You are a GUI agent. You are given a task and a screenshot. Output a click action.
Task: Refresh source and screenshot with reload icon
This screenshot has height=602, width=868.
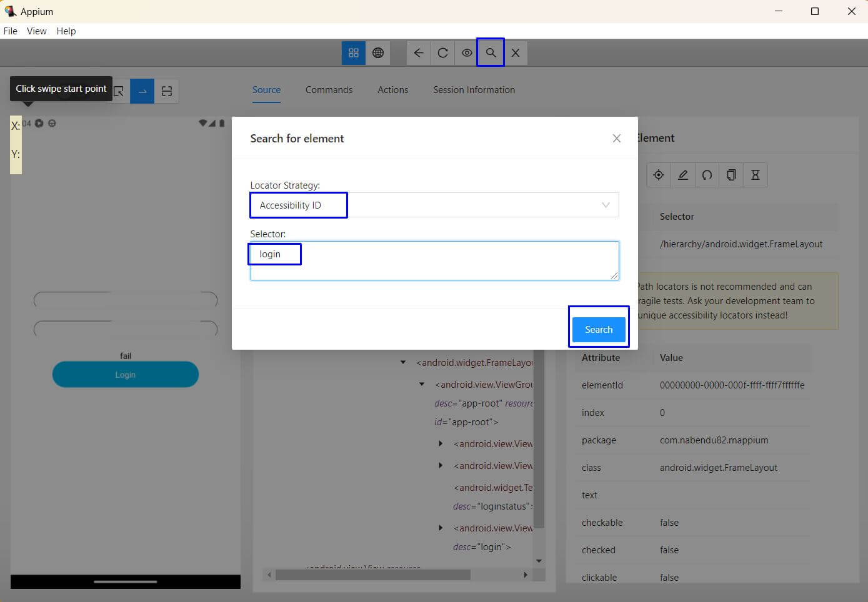(x=442, y=53)
